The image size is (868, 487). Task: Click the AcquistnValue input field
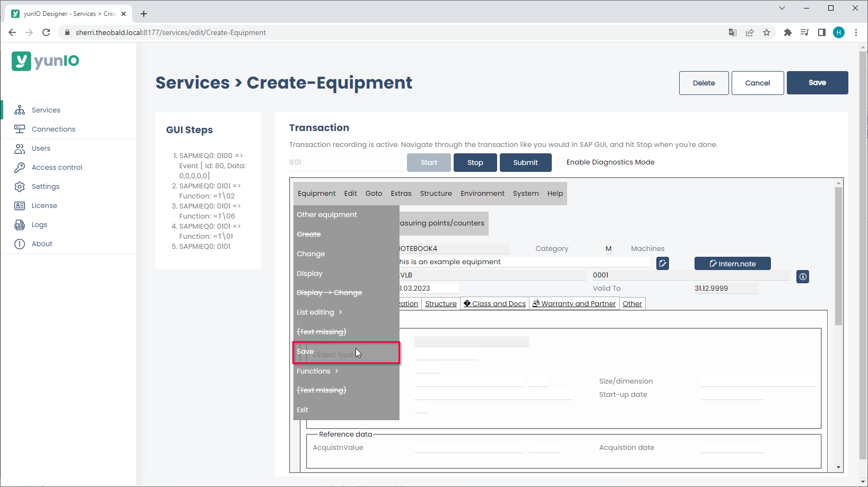(x=468, y=448)
